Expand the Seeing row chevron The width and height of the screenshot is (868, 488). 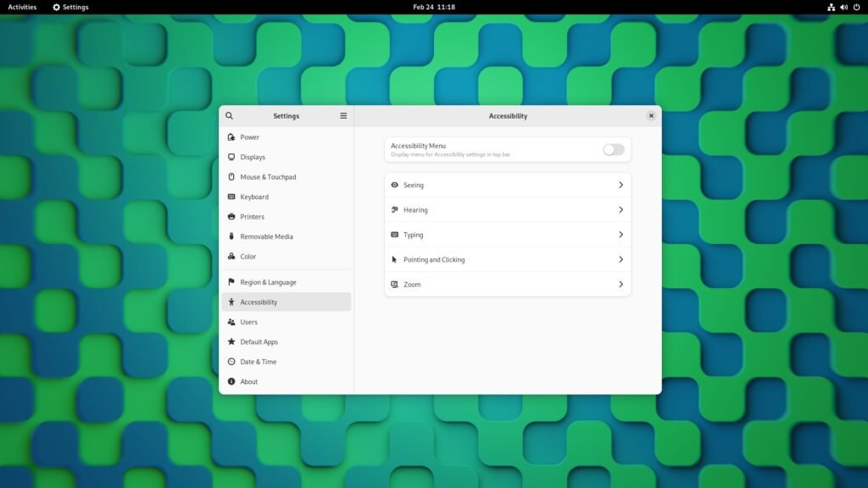point(620,185)
